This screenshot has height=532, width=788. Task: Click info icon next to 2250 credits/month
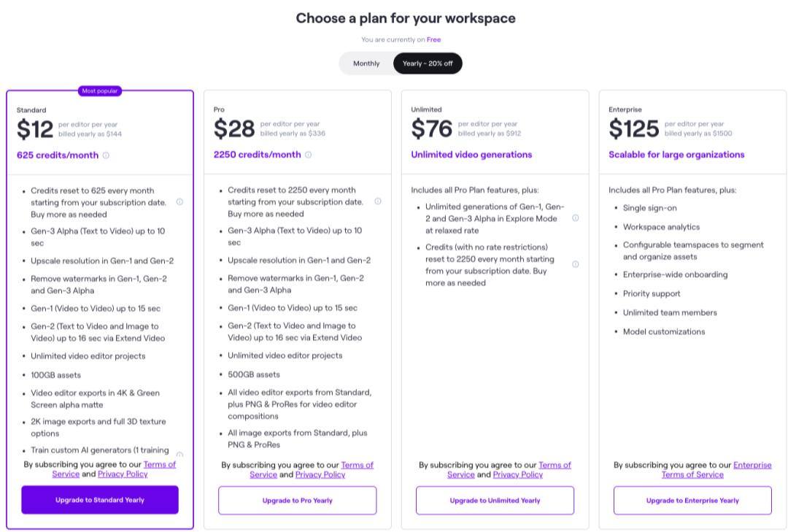click(308, 155)
